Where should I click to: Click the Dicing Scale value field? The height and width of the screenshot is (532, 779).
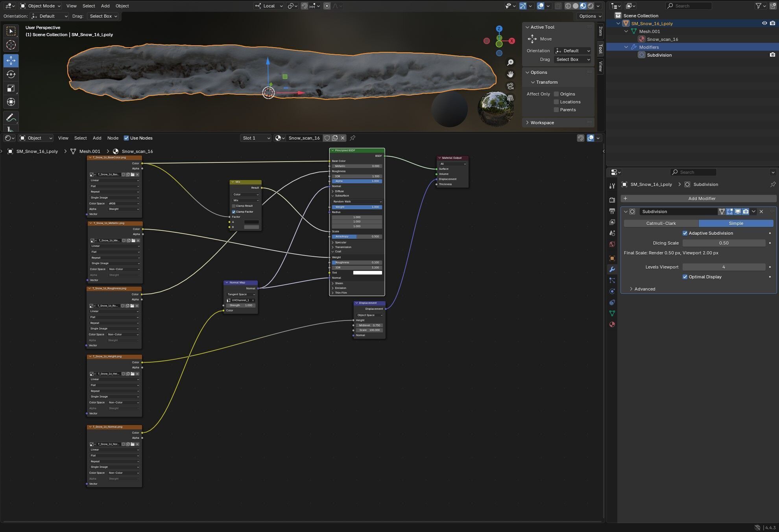click(724, 243)
